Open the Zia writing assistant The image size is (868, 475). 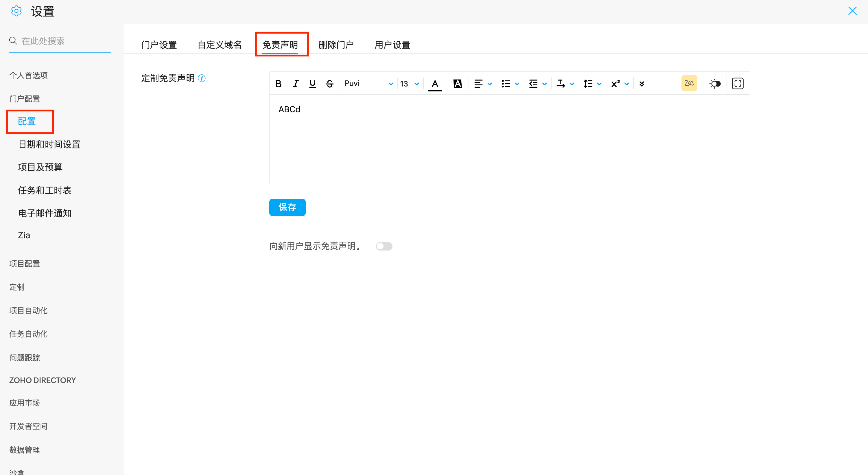[689, 83]
